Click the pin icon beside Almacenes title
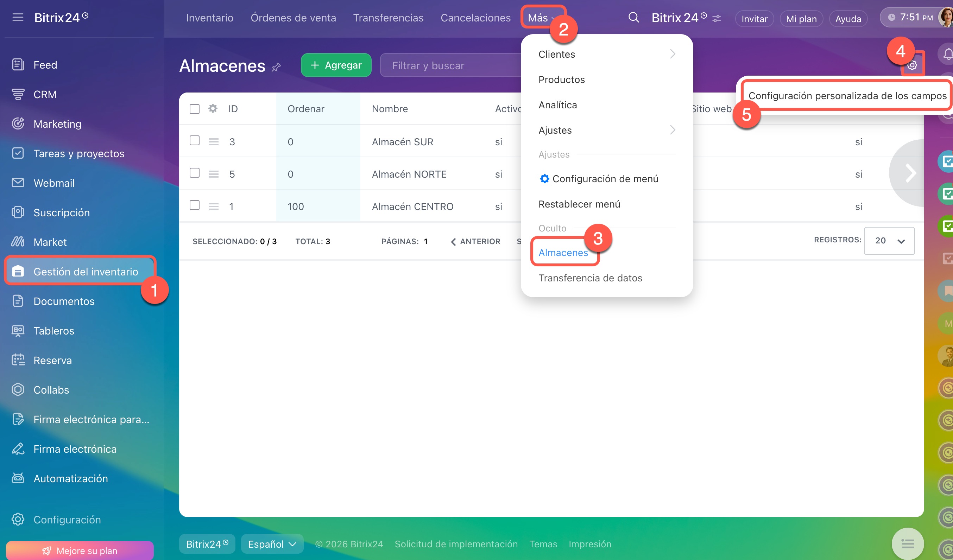The height and width of the screenshot is (560, 953). [277, 67]
